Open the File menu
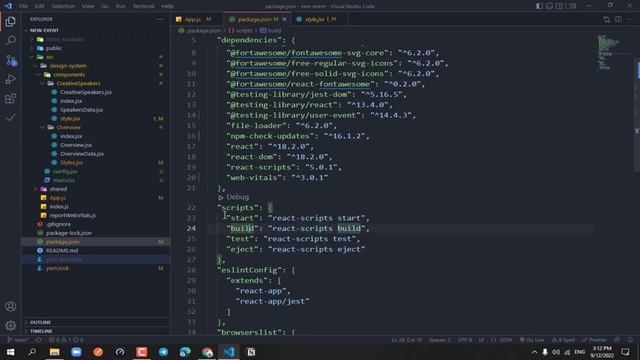This screenshot has height=360, width=640. coord(23,6)
